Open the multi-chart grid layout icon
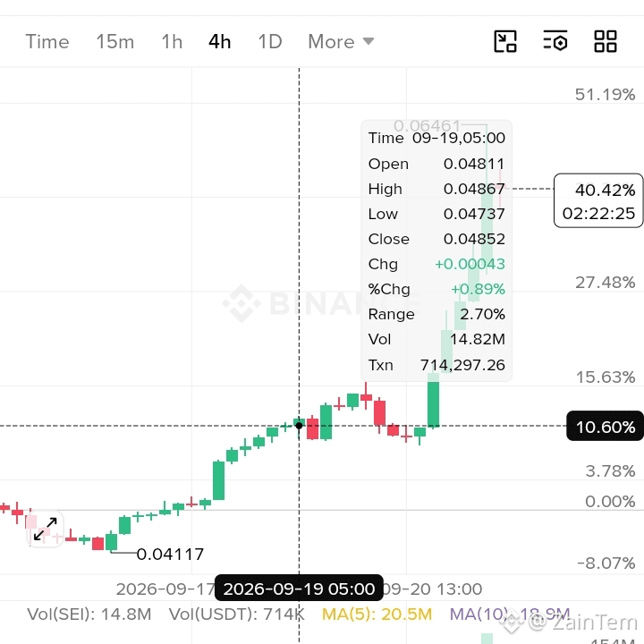Viewport: 644px width, 644px height. pyautogui.click(x=606, y=41)
